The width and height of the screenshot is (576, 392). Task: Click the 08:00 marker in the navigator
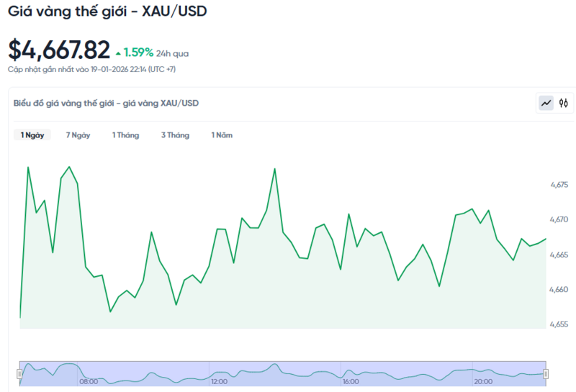(89, 381)
